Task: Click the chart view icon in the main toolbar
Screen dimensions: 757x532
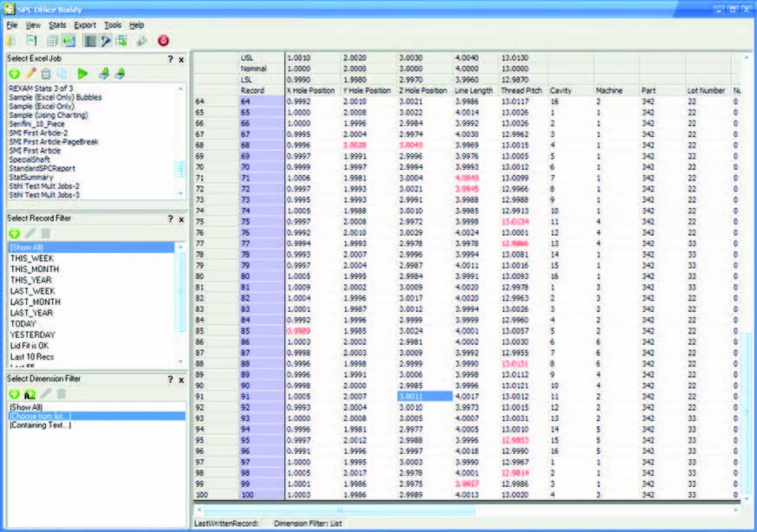Action: 32,41
